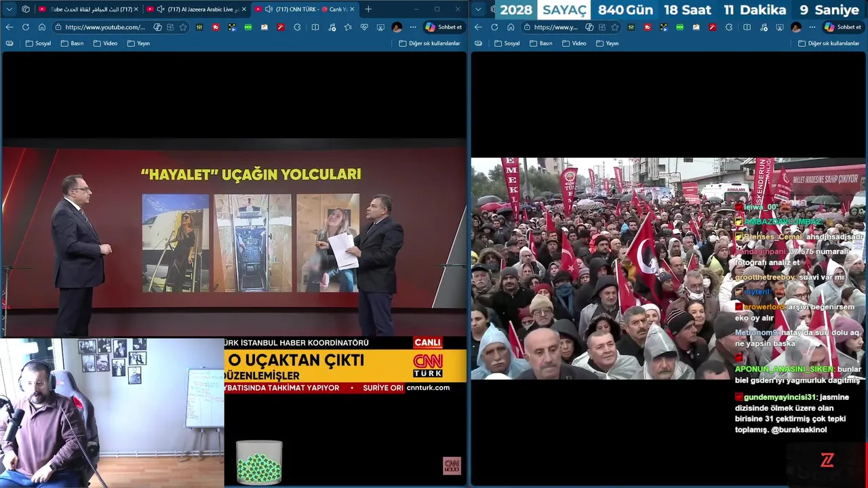The width and height of the screenshot is (868, 488).
Task: Open Sosyal bookmarks folder in left browser
Action: [x=38, y=43]
